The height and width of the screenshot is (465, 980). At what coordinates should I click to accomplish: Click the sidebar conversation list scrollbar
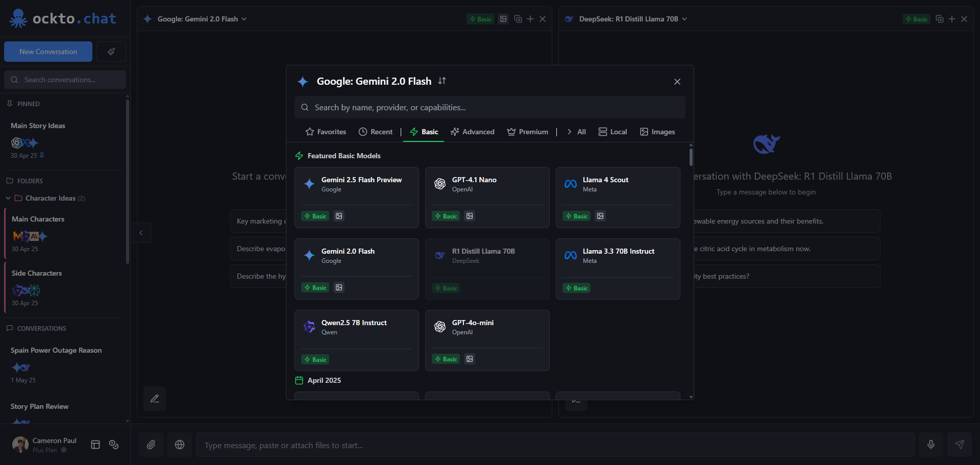[128, 181]
